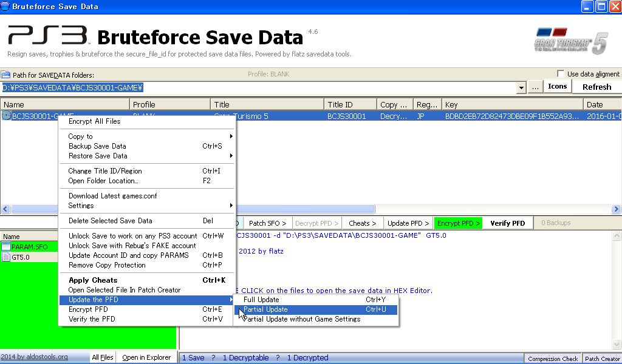Click the Profile column header
The height and width of the screenshot is (364, 622).
coord(170,104)
